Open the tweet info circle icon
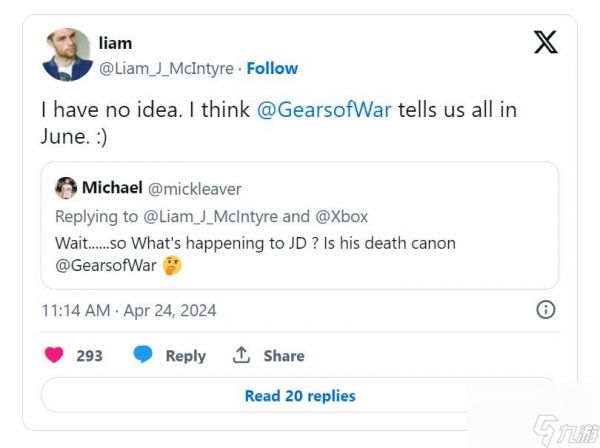Image resolution: width=600 pixels, height=448 pixels. 546,310
